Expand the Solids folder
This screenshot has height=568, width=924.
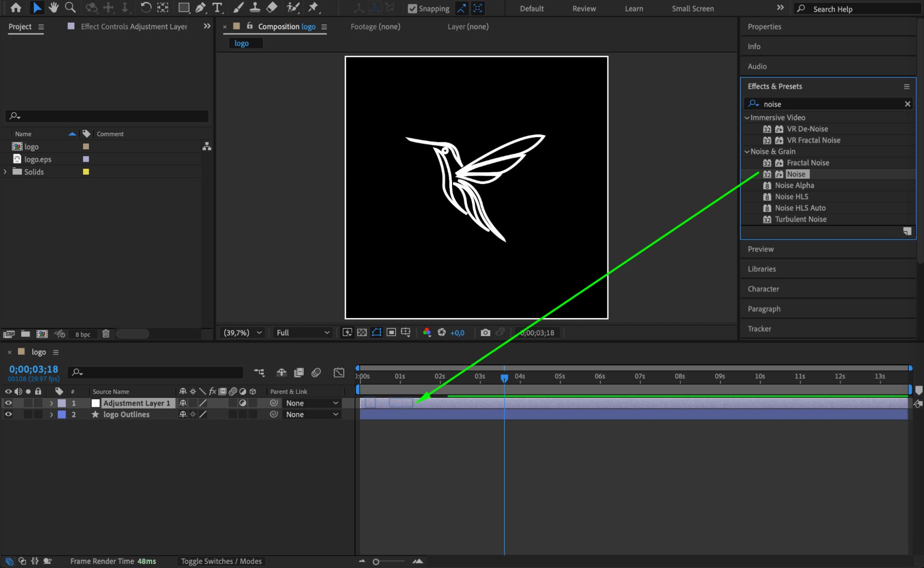(x=6, y=172)
